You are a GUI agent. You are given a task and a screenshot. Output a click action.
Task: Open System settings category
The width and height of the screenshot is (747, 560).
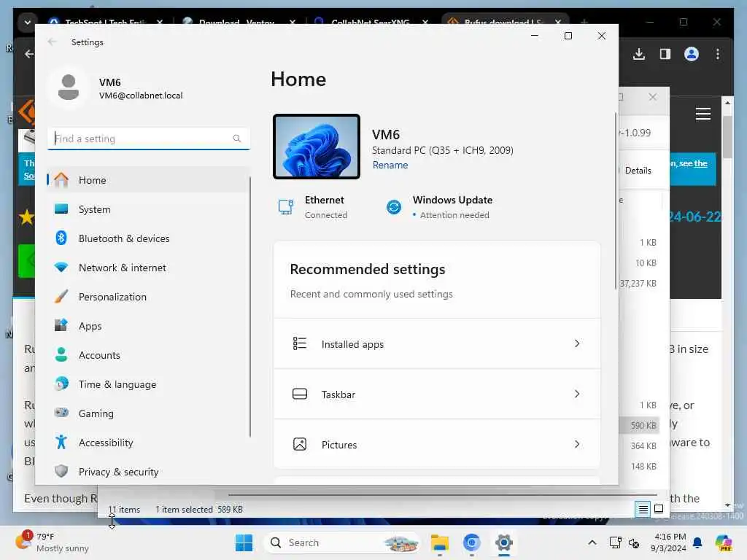[x=148, y=209]
